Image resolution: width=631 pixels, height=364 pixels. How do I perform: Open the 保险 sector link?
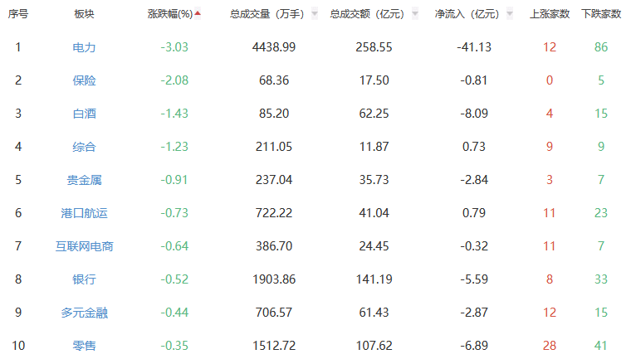pos(84,80)
